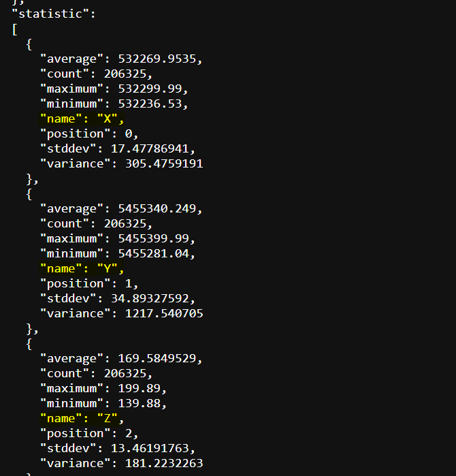The height and width of the screenshot is (476, 456).
Task: Click the opening square bracket below "statistic"
Action: [14, 29]
